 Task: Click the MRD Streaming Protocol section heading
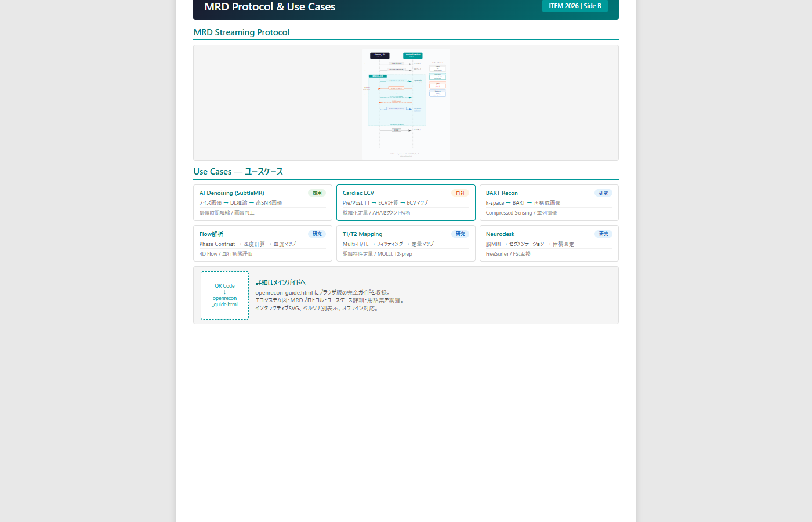pos(241,32)
